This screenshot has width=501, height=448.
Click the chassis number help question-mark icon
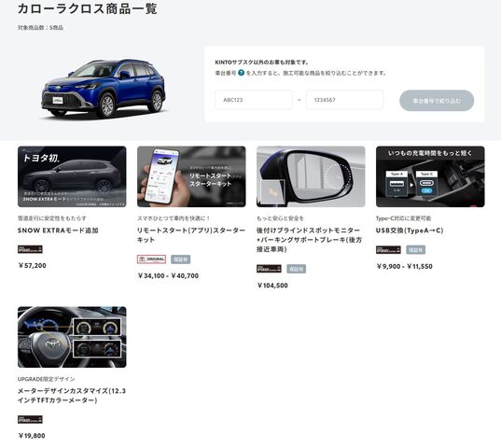[241, 73]
